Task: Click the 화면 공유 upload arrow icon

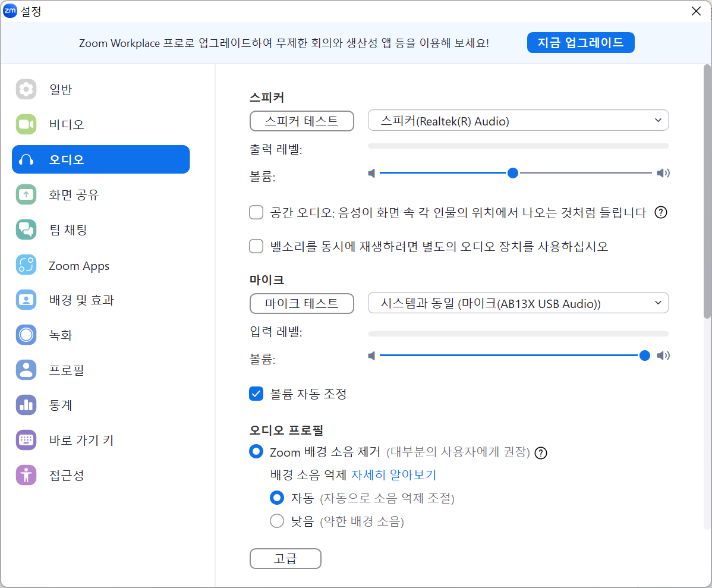Action: click(26, 194)
